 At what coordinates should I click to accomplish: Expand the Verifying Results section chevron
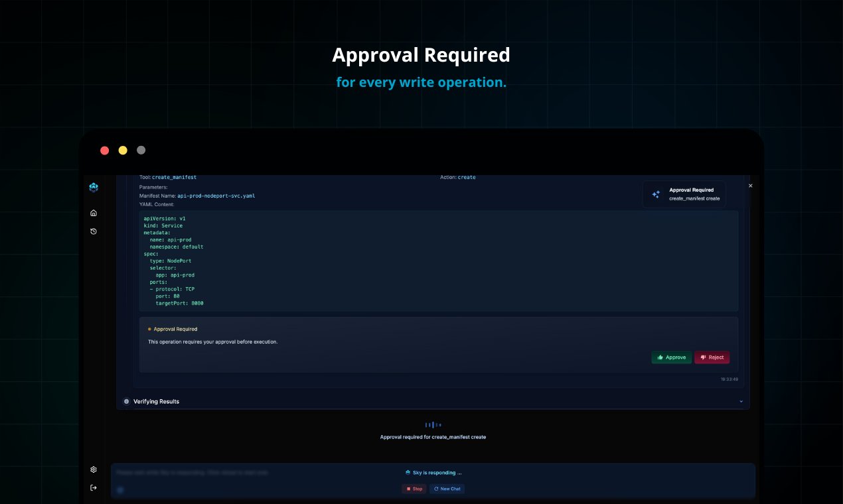tap(741, 401)
